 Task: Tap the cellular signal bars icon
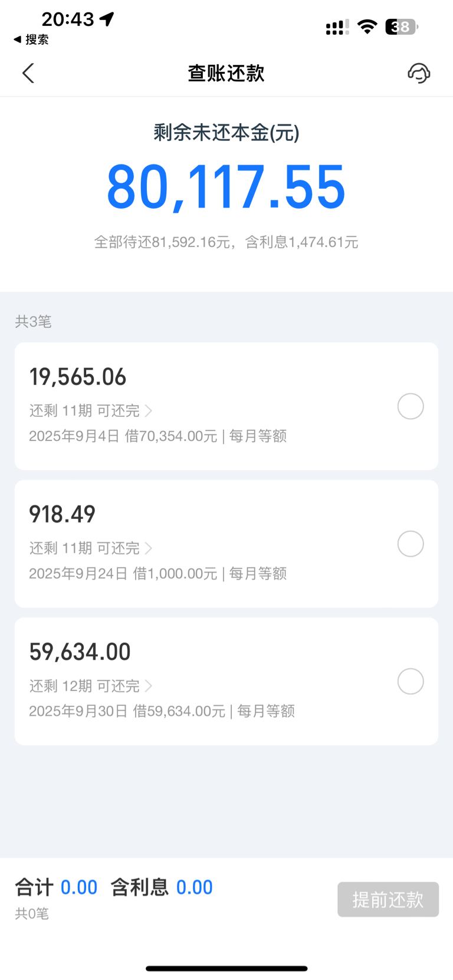tap(337, 27)
